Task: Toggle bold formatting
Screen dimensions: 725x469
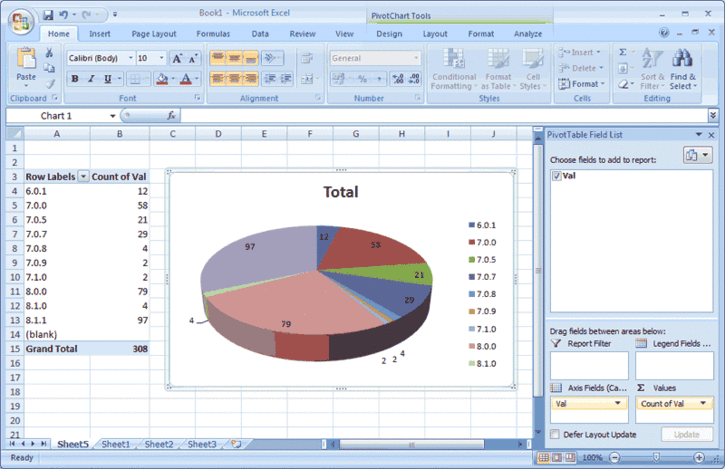Action: pyautogui.click(x=76, y=79)
